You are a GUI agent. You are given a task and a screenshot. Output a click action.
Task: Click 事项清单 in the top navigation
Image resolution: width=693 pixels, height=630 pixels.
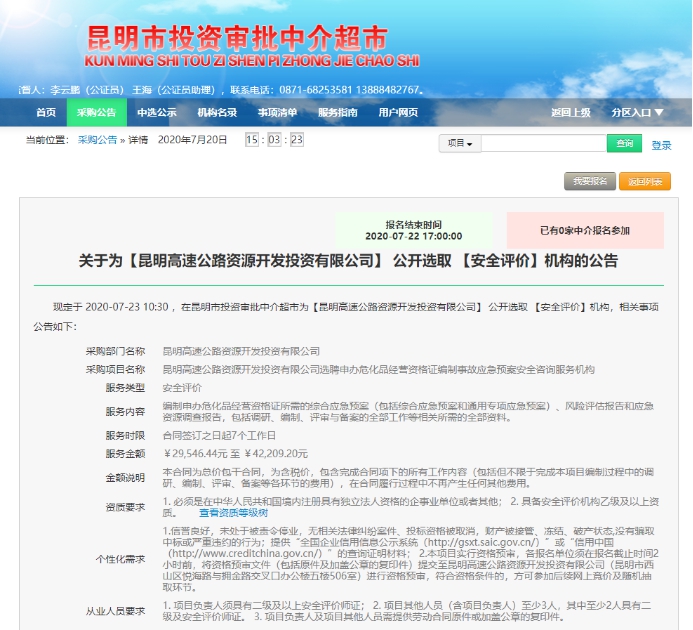(277, 112)
